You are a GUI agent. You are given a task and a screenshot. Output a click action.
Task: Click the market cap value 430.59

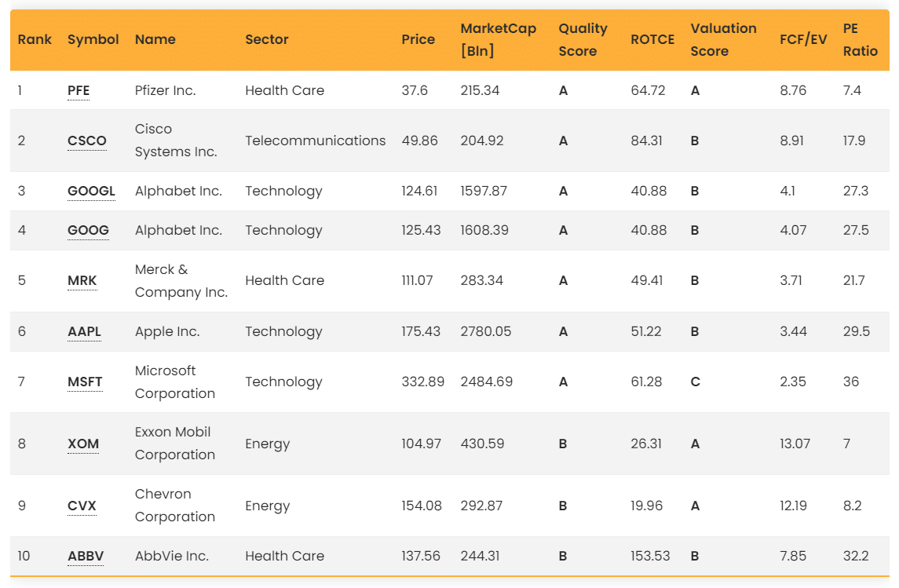(482, 444)
